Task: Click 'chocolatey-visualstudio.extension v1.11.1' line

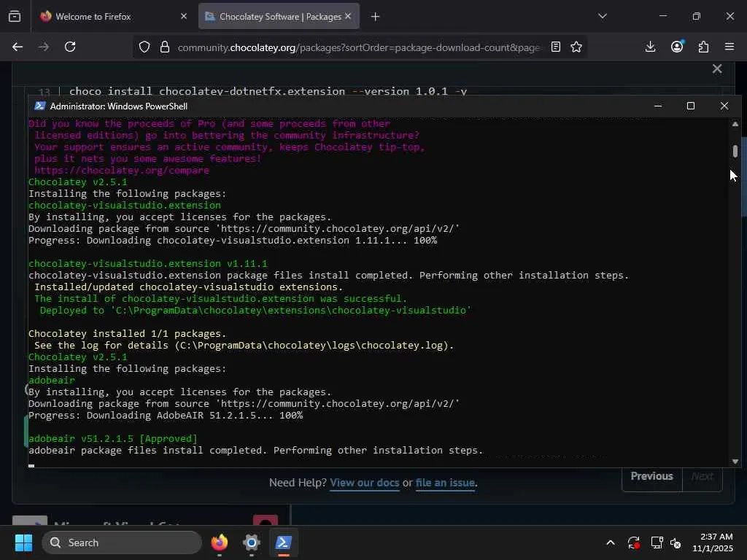Action: 147,264
